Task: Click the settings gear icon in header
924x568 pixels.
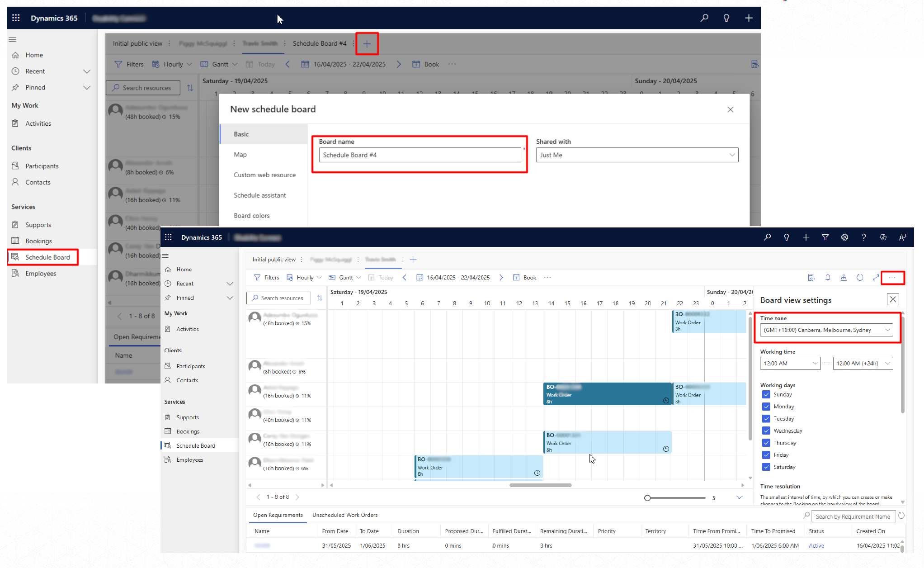Action: (x=844, y=237)
